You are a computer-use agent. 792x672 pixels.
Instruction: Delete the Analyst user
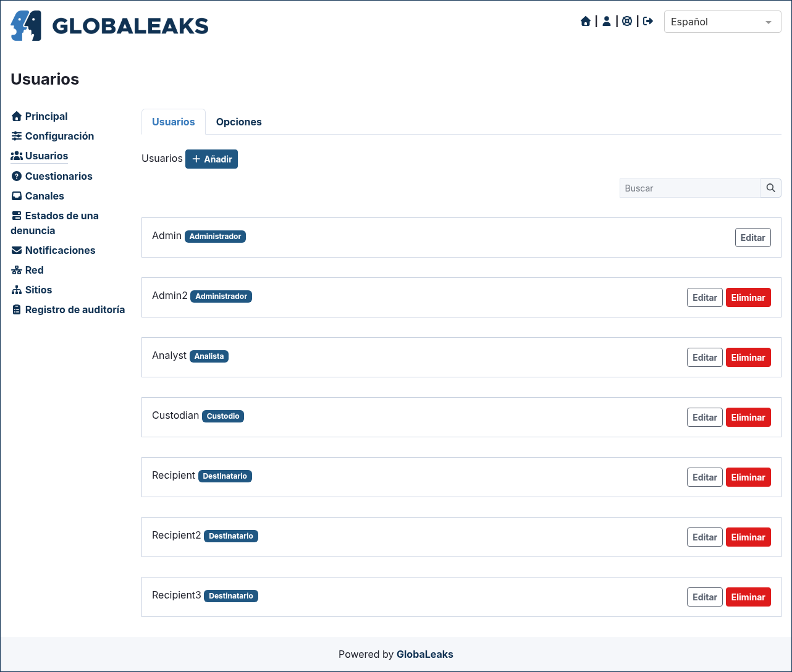(748, 357)
